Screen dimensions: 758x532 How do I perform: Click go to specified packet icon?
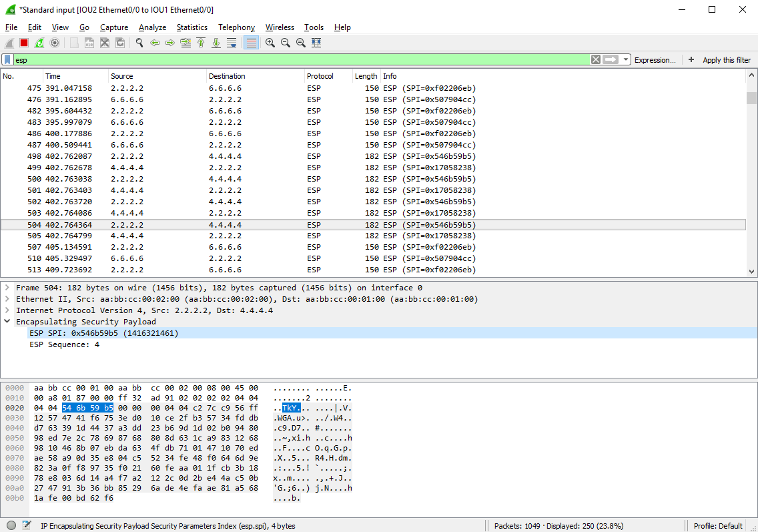click(x=185, y=43)
